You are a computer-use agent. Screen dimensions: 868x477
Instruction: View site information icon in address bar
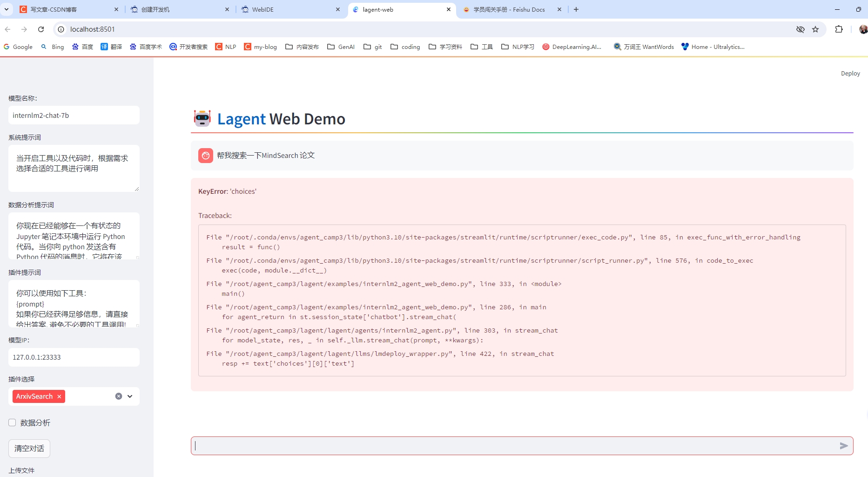[x=61, y=29]
